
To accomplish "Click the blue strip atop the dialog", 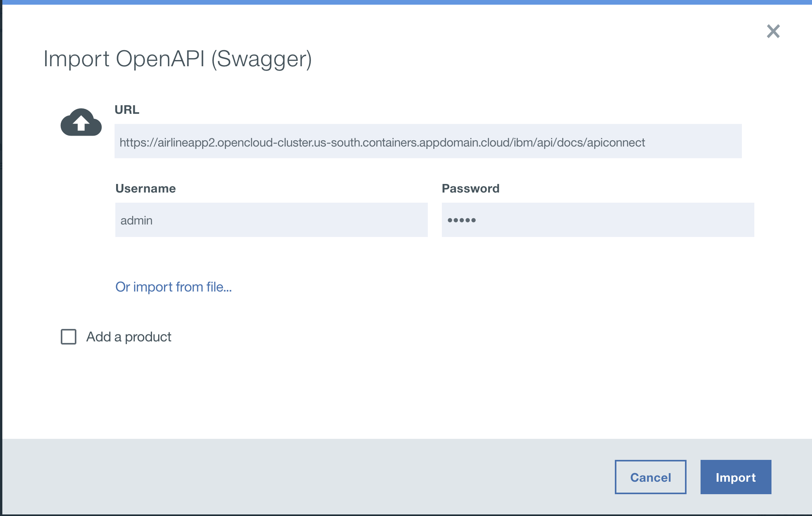I will [x=405, y=2].
